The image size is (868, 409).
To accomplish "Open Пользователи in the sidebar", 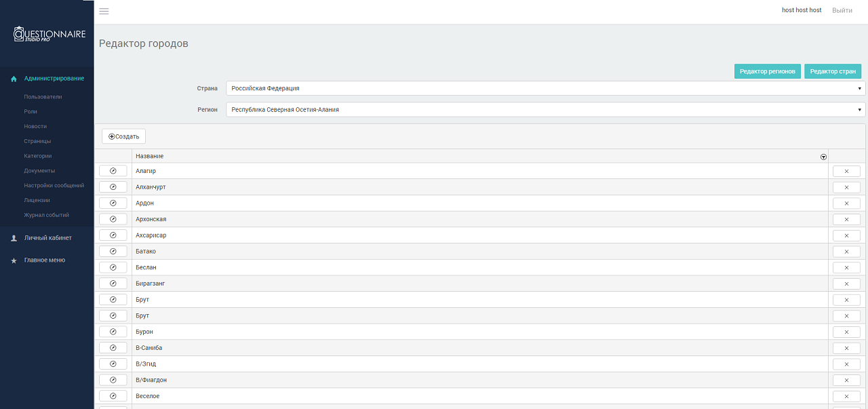I will pos(43,97).
